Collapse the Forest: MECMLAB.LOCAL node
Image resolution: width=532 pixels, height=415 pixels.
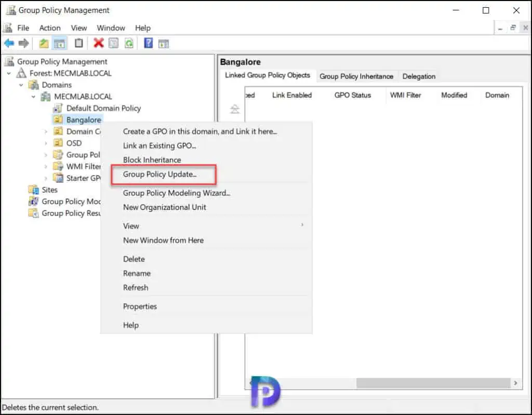click(x=9, y=73)
